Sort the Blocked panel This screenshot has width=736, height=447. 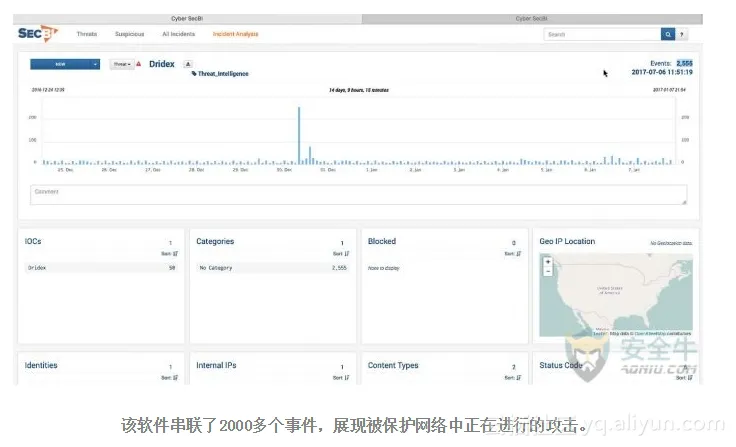513,254
